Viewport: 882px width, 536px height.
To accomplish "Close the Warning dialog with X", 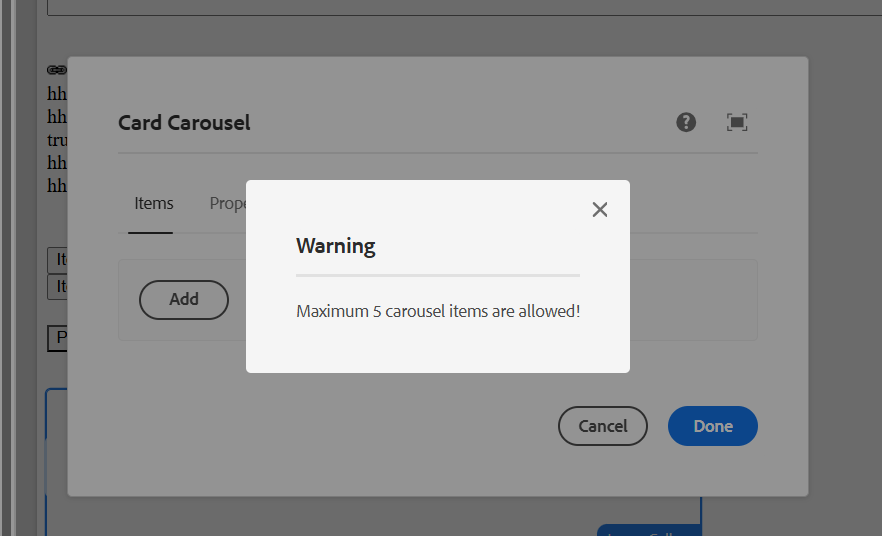I will [600, 209].
